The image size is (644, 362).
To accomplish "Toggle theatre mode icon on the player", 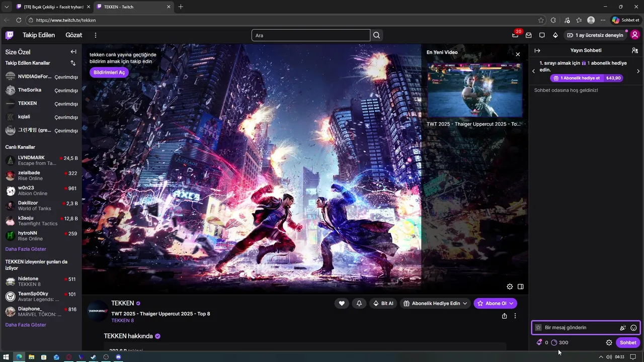I will (521, 287).
